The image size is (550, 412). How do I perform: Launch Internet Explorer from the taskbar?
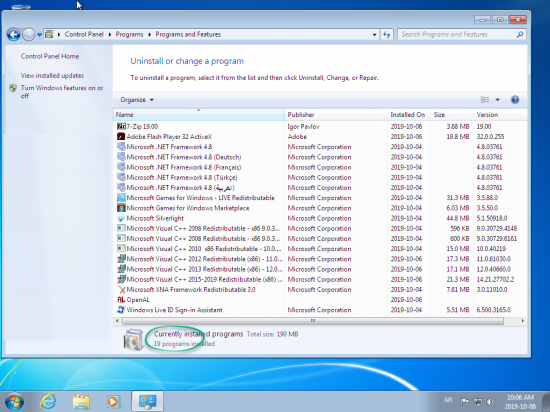(x=48, y=401)
